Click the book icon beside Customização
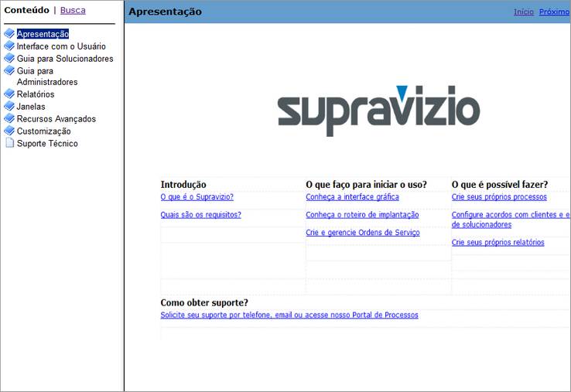This screenshot has width=571, height=392. tap(9, 131)
